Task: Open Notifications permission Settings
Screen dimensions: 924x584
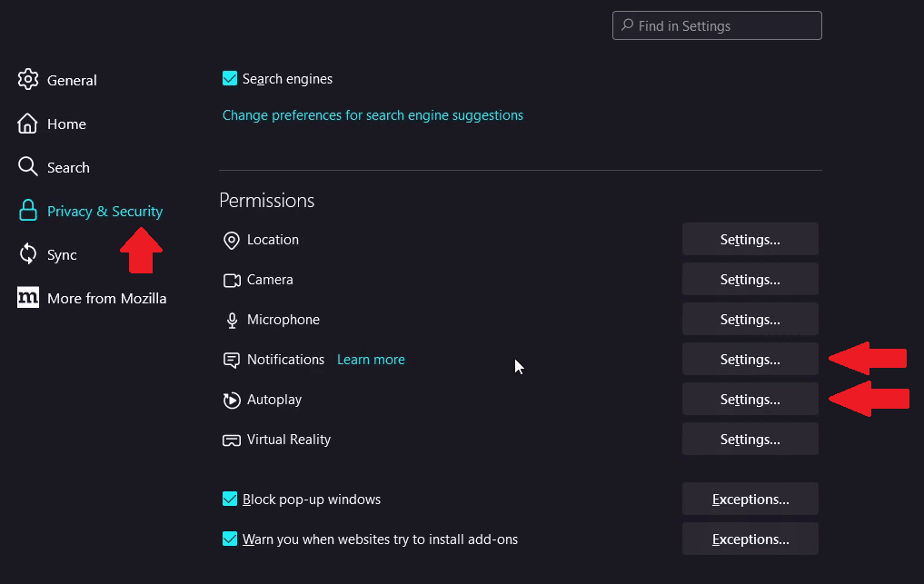Action: [x=750, y=360]
